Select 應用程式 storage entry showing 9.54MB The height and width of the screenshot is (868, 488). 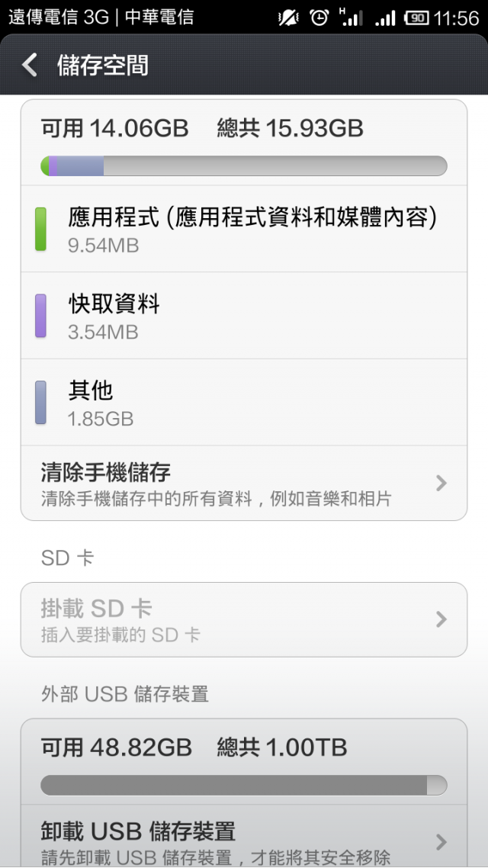click(x=244, y=229)
